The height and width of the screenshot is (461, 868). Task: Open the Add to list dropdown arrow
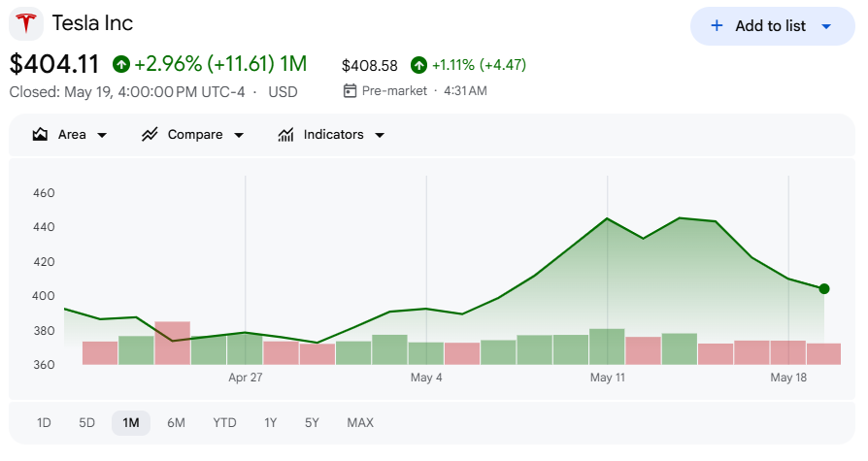[826, 26]
